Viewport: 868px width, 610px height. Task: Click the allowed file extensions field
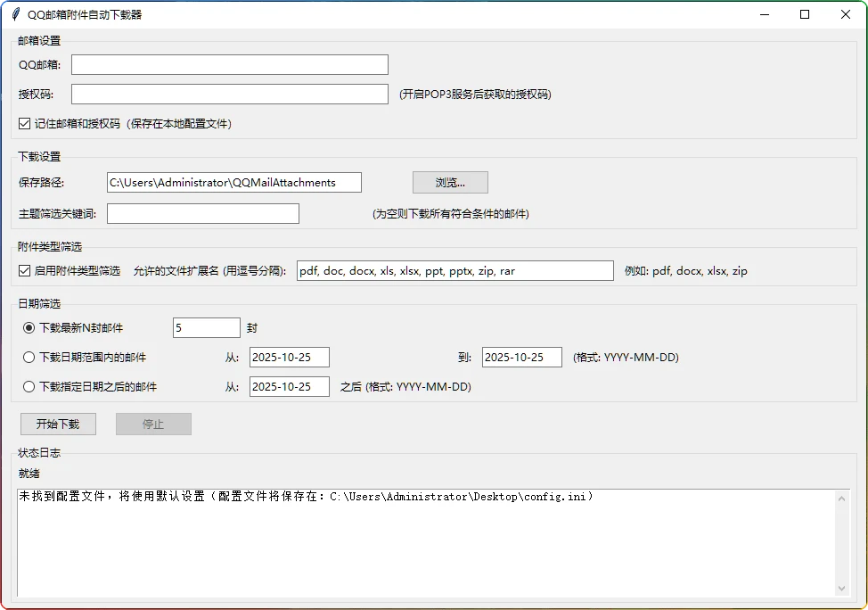[454, 271]
